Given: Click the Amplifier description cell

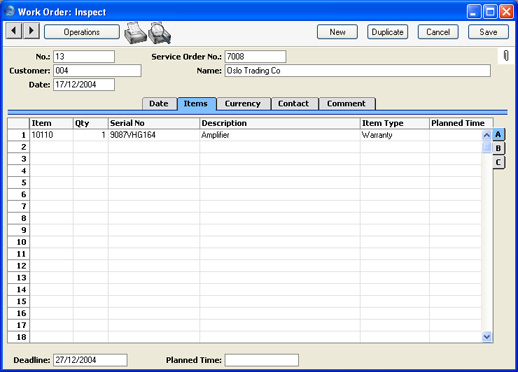Looking at the screenshot, I should click(x=280, y=135).
